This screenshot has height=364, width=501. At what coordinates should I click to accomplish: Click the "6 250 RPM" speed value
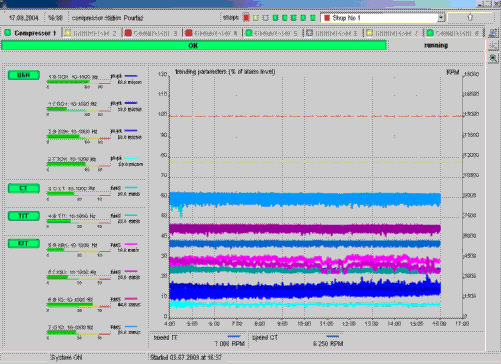(x=328, y=344)
